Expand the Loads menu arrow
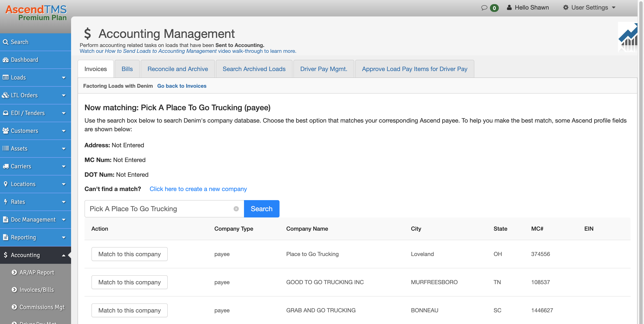The image size is (644, 324). coord(64,78)
